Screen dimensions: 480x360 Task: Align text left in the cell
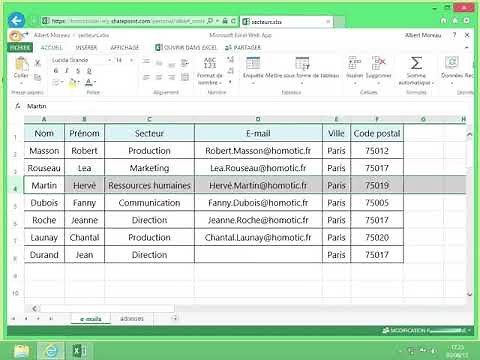pos(146,77)
